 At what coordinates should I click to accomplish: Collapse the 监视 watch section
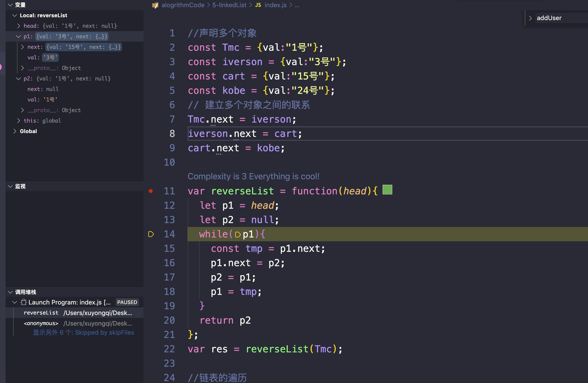click(x=10, y=186)
